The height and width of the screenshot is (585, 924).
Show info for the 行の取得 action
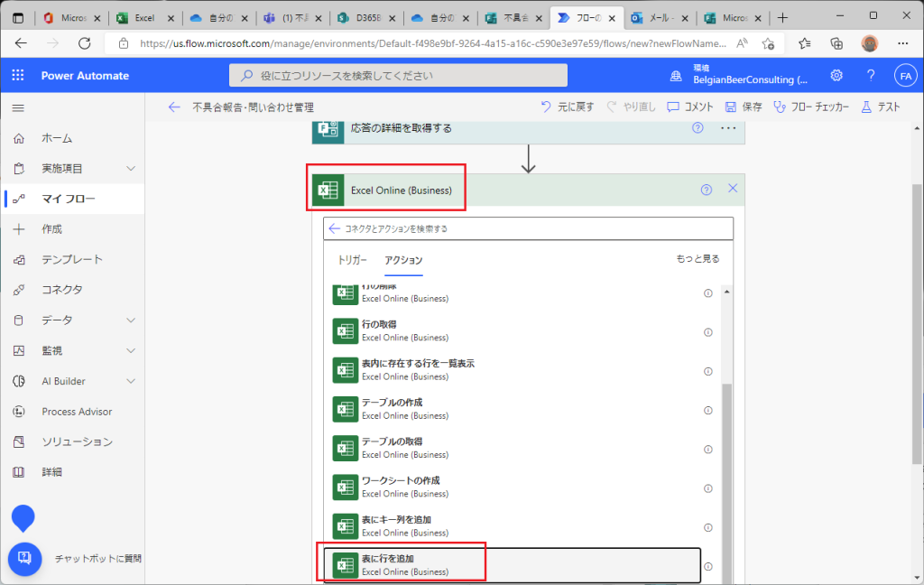click(708, 332)
